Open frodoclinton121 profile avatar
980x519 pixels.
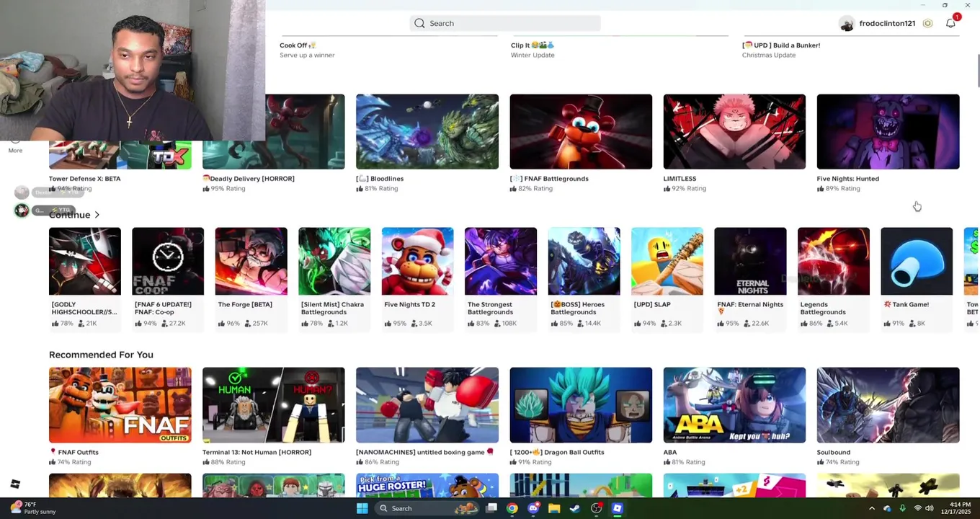coord(847,24)
